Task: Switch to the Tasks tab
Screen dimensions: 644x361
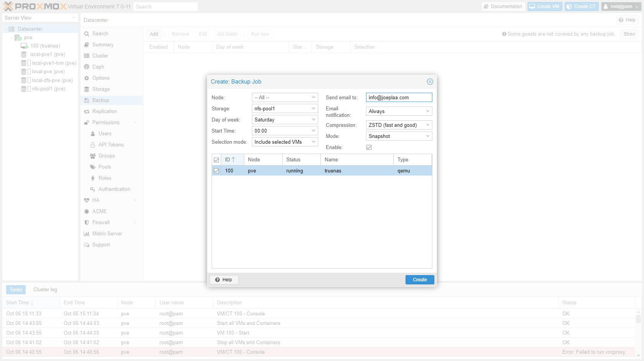Action: 16,290
